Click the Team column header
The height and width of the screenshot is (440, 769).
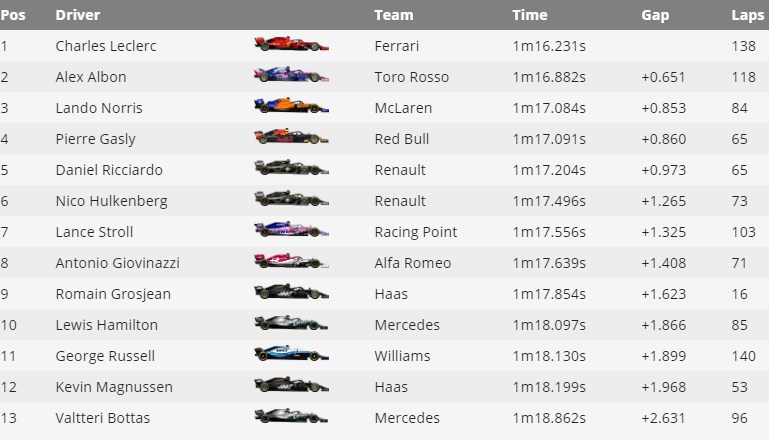point(393,15)
